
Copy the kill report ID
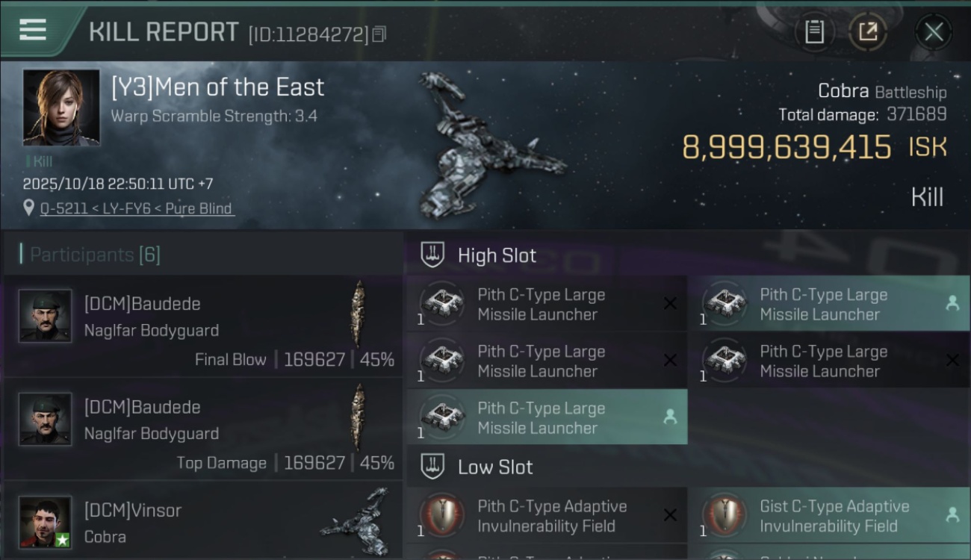pos(379,34)
